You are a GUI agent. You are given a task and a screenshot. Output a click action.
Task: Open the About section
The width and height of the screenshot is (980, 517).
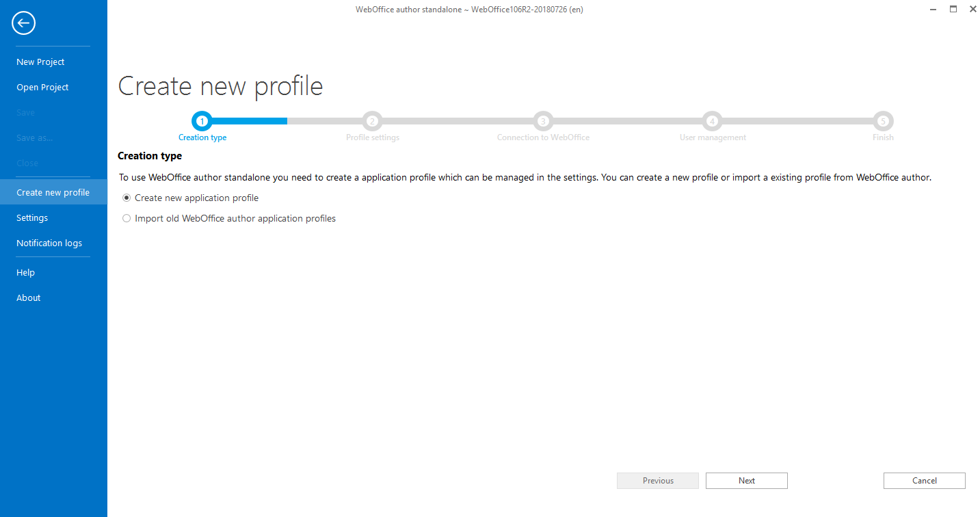point(28,297)
